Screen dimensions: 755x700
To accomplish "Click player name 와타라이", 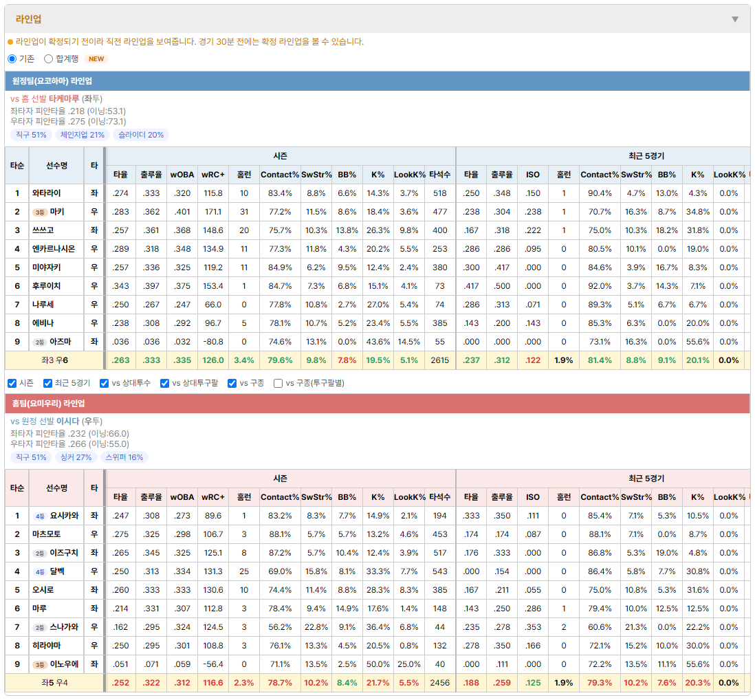I will 47,193.
